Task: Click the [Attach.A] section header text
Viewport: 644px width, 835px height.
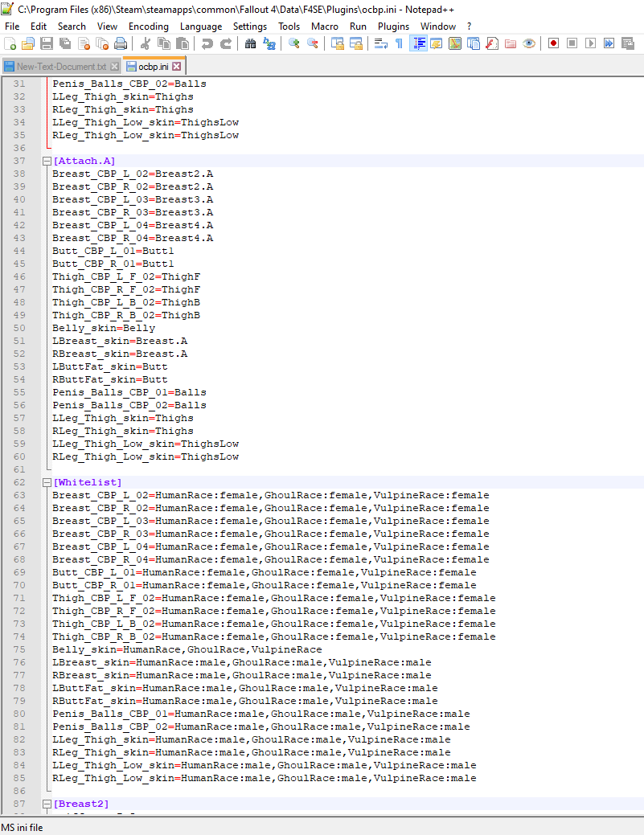Action: (84, 161)
